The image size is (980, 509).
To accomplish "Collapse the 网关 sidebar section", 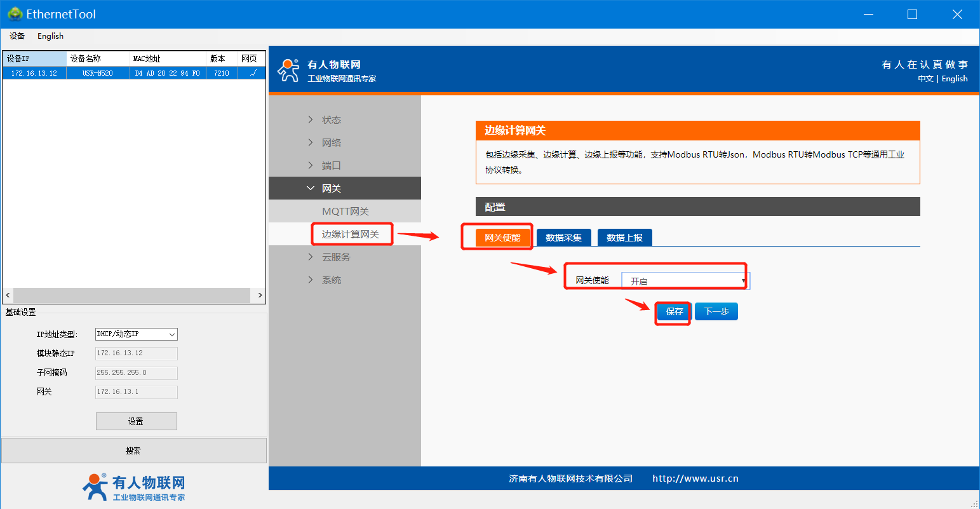I will [331, 189].
